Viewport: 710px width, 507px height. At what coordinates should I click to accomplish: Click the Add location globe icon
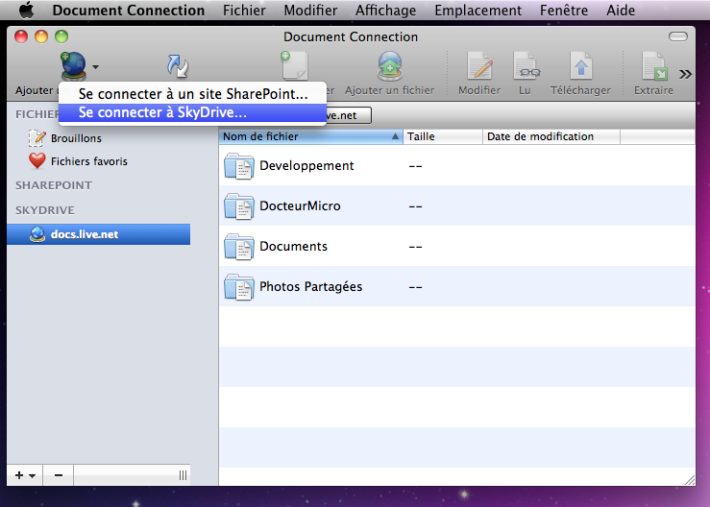73,66
